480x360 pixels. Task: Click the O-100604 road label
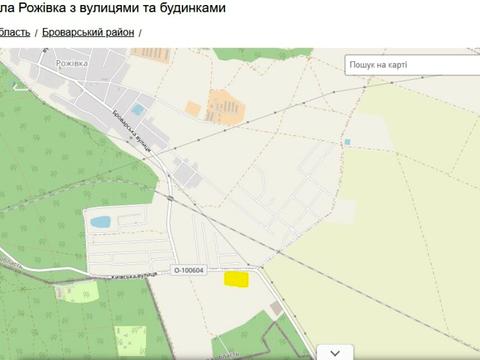(x=189, y=270)
